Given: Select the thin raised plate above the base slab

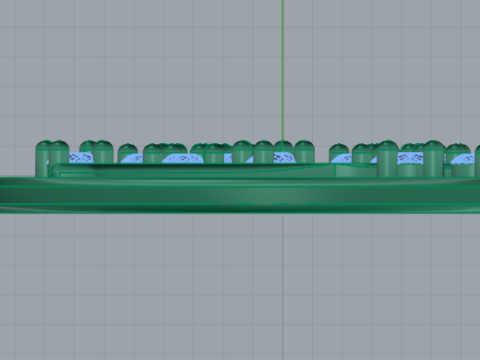Looking at the screenshot, I should [x=213, y=170].
